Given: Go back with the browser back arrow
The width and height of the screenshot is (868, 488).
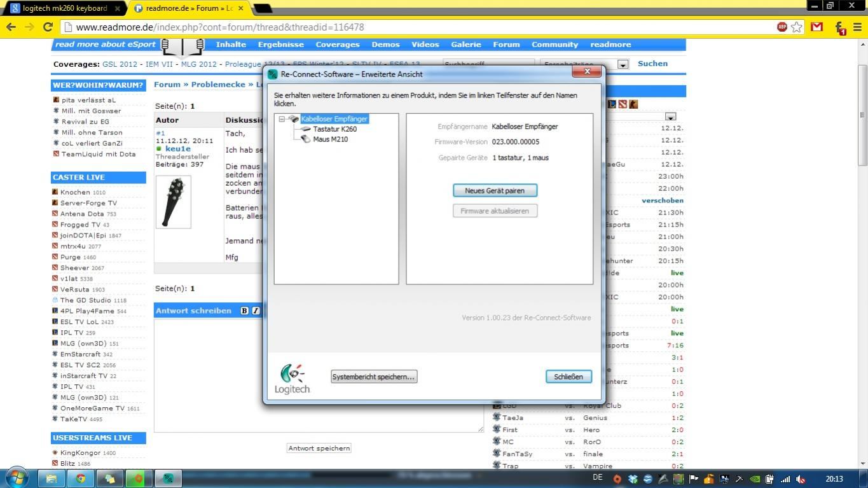Looking at the screenshot, I should [11, 27].
